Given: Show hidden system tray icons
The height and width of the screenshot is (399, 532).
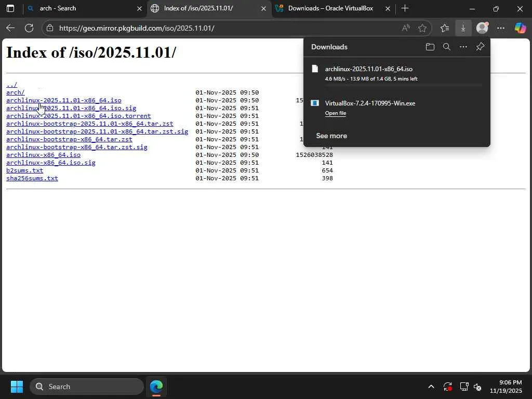Looking at the screenshot, I should 431,387.
